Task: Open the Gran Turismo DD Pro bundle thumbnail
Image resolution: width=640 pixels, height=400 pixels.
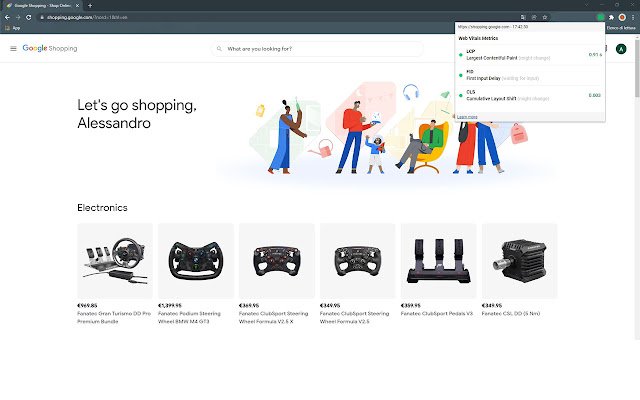Action: (x=115, y=261)
